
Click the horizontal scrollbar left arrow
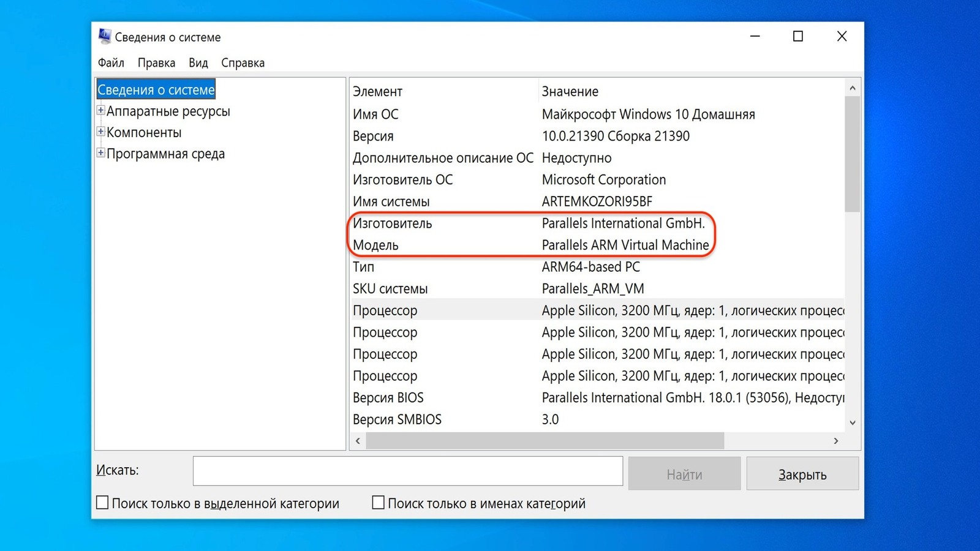358,441
